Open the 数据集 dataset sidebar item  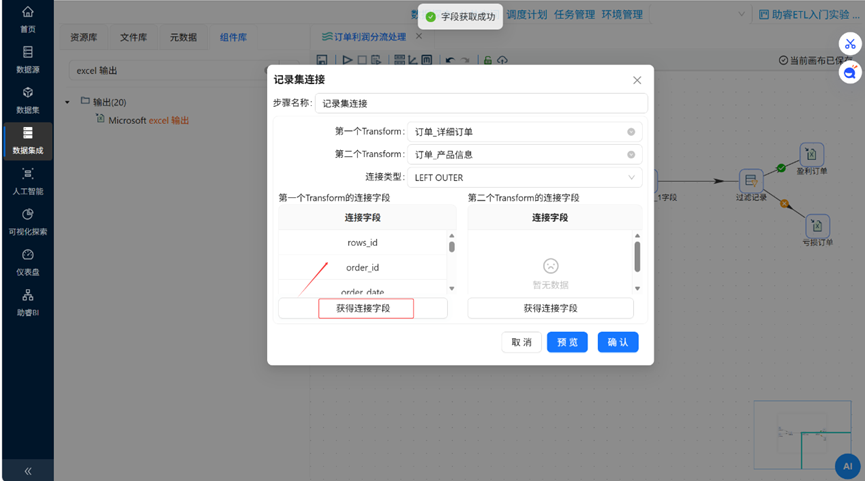28,100
